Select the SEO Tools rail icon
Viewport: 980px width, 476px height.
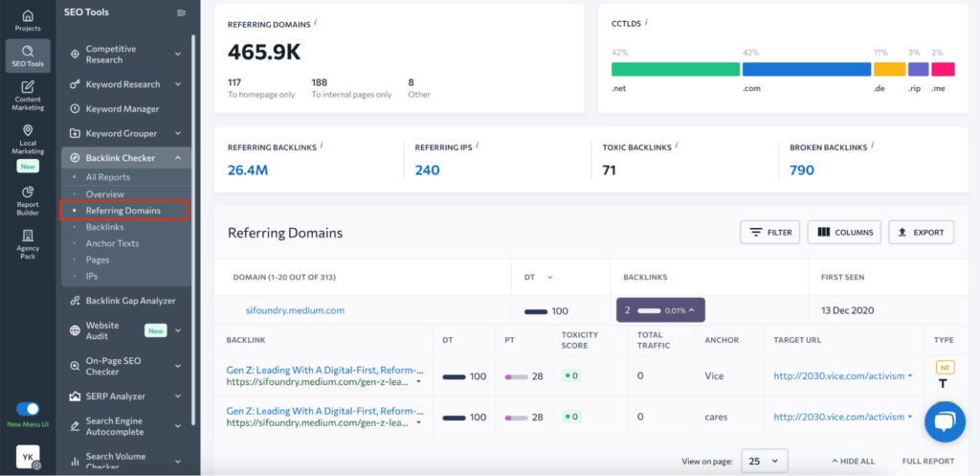28,57
